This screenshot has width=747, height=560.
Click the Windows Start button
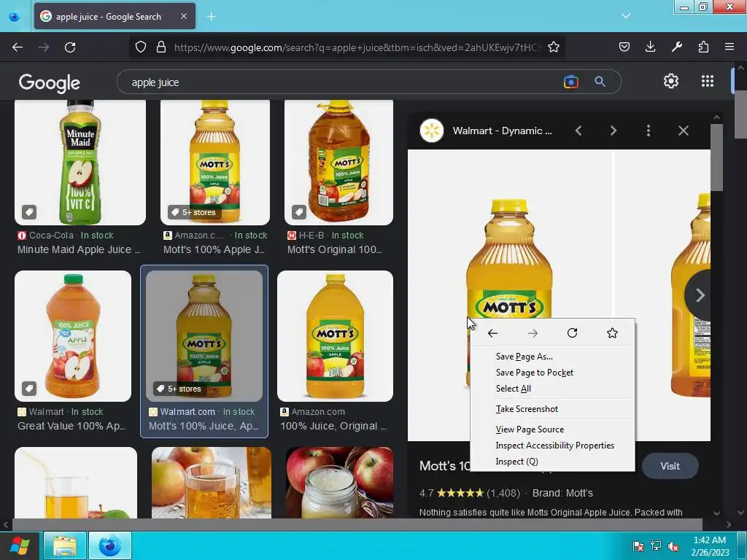(19, 545)
